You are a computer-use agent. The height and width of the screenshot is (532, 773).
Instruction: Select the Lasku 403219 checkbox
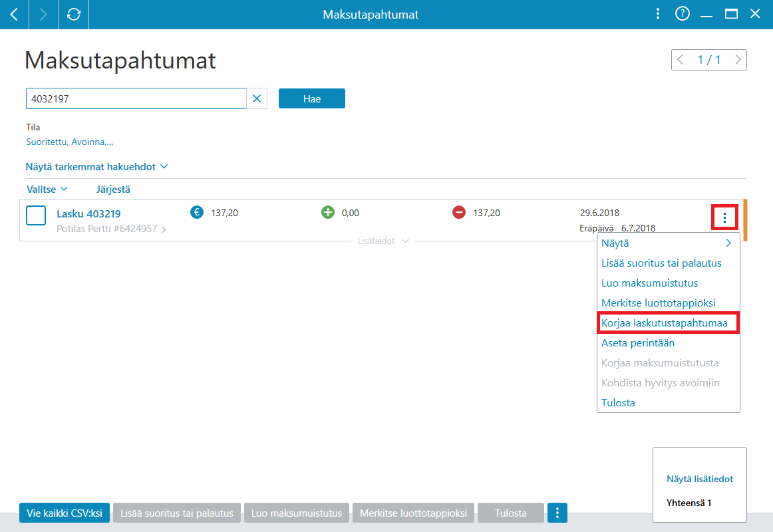pos(36,215)
